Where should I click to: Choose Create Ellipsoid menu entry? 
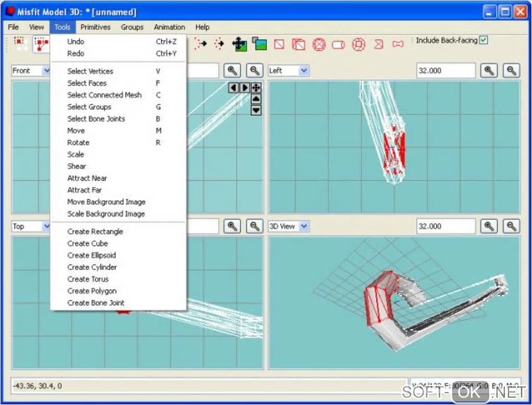(118, 255)
